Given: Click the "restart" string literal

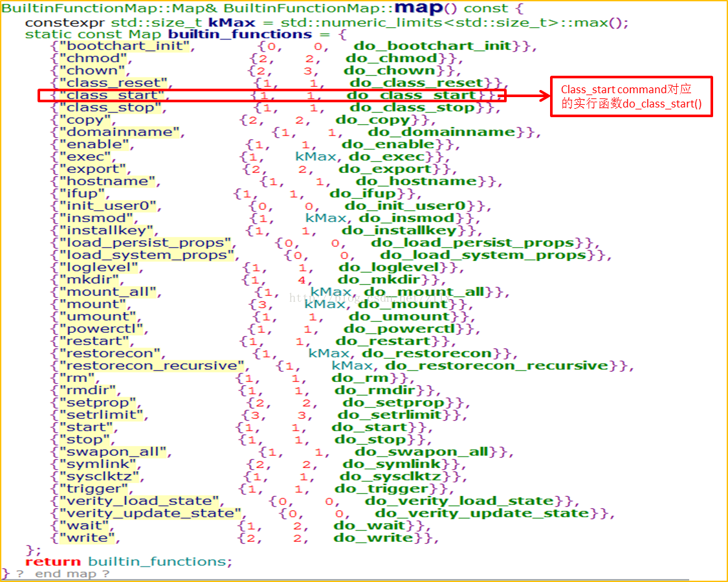Looking at the screenshot, I should point(93,341).
